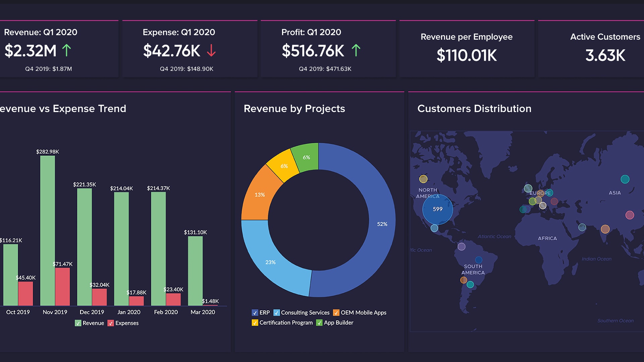
Task: Click the red down arrow beside $42.76K expense
Action: (x=211, y=51)
